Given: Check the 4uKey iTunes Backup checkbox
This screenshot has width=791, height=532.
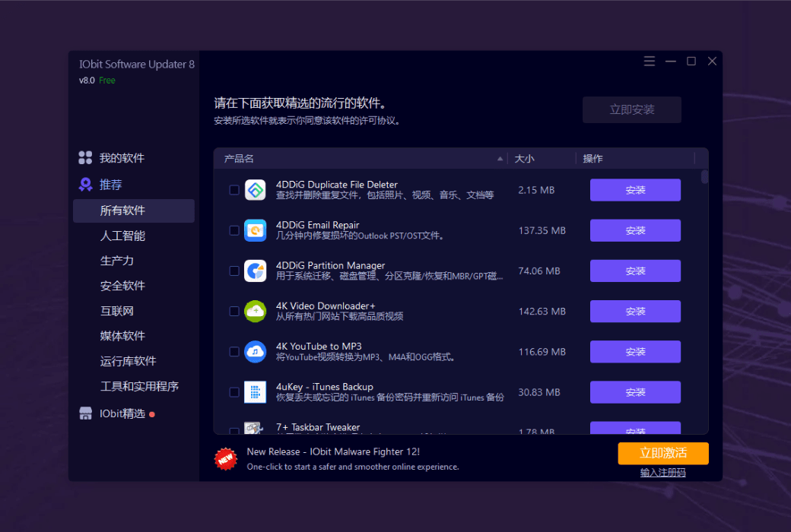Looking at the screenshot, I should (x=234, y=392).
